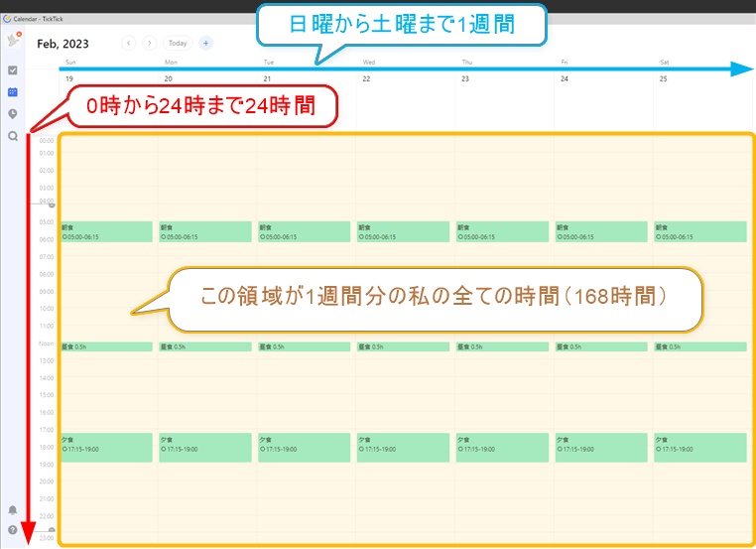Screen dimensions: 756x549
Task: Open Friday dinner 17:15-19:00 event
Action: tap(601, 448)
